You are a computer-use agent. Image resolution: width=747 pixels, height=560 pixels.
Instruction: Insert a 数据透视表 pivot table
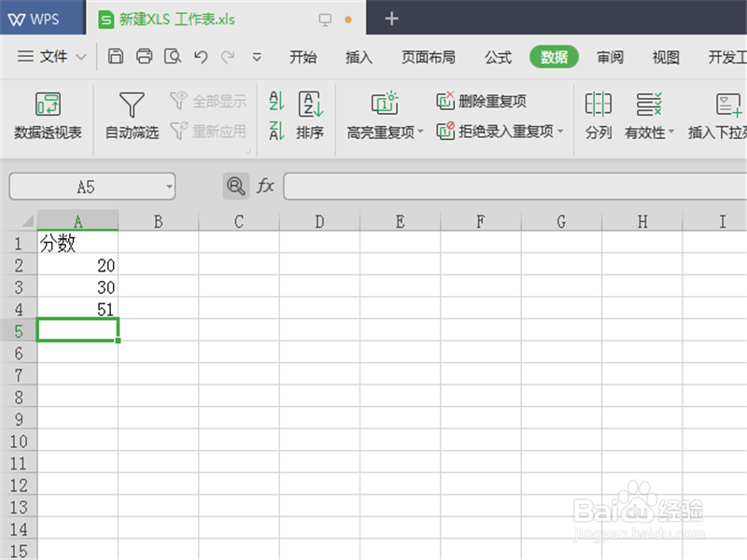(48, 116)
